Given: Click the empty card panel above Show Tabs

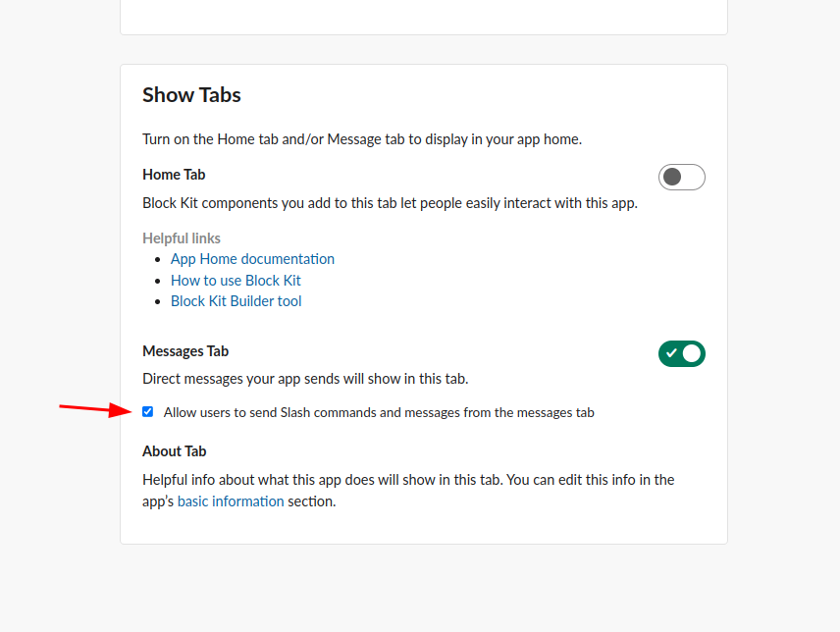Looking at the screenshot, I should (423, 15).
